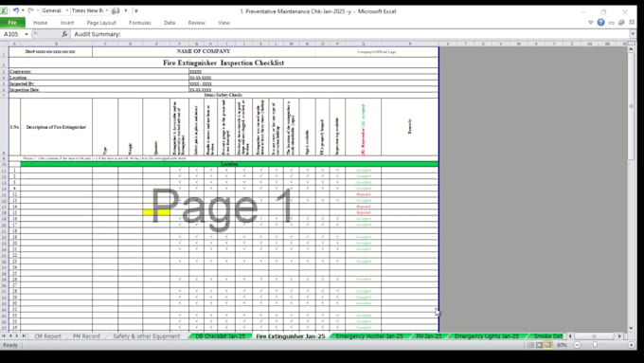
Task: Click the zoom out minus button
Action: (x=577, y=345)
